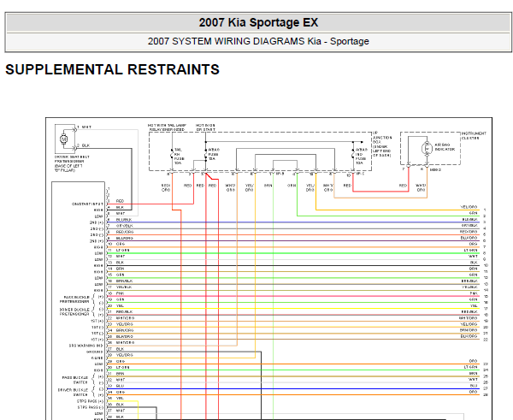This screenshot has height=420, width=513.
Task: Click the 'A/BAG IND FUSE 10A' label
Action: [x=361, y=157]
